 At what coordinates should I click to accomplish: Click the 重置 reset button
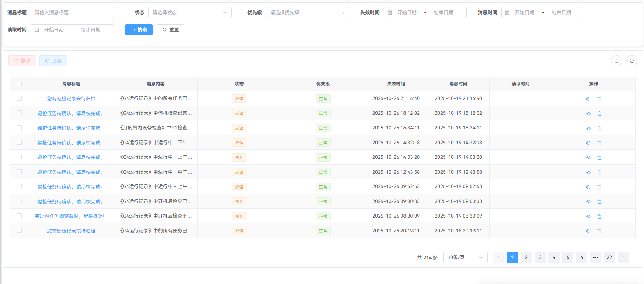(170, 30)
